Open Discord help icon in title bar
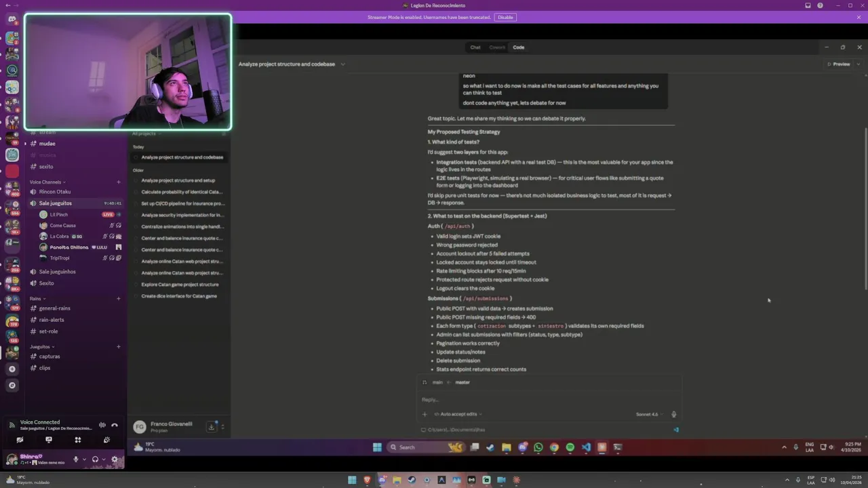Viewport: 868px width, 488px height. click(820, 5)
